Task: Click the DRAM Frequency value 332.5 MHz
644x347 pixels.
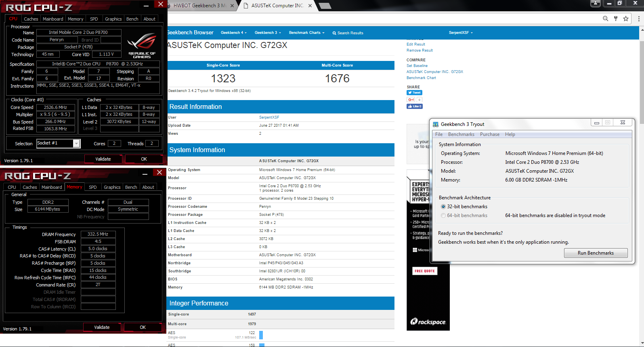Action: (x=98, y=234)
